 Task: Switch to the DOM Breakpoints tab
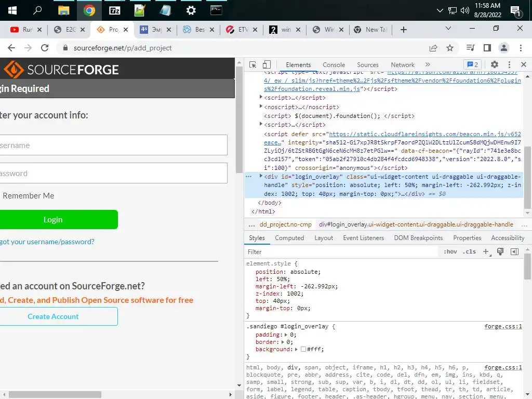(x=418, y=238)
